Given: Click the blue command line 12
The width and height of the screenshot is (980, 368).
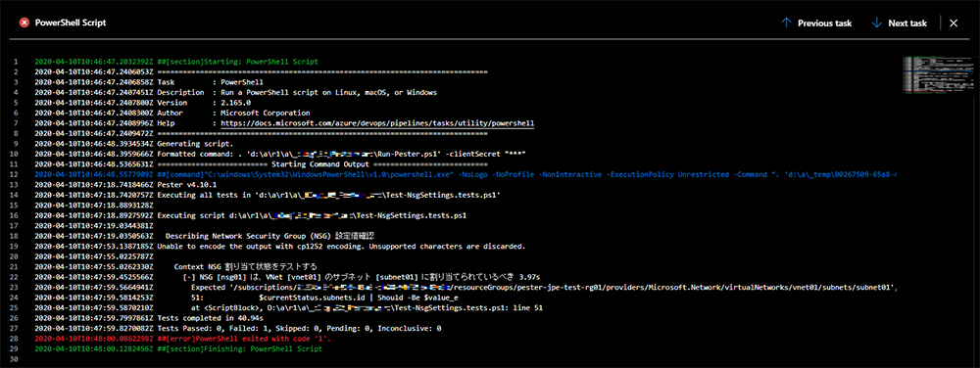Looking at the screenshot, I should tap(465, 174).
